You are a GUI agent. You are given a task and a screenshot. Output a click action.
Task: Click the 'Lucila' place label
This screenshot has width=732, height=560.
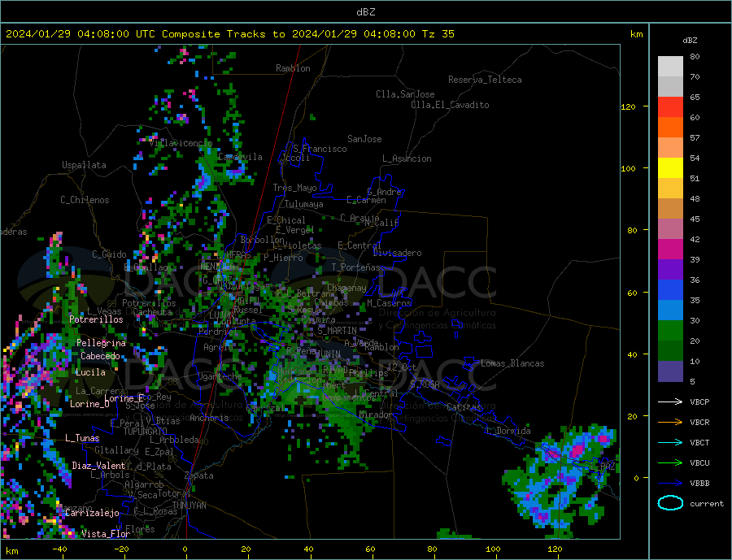(90, 372)
